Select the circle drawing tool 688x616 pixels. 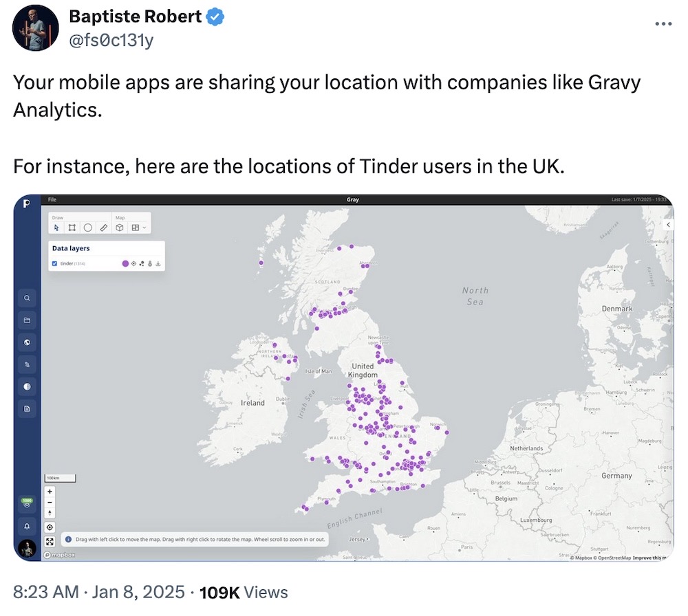tap(87, 227)
